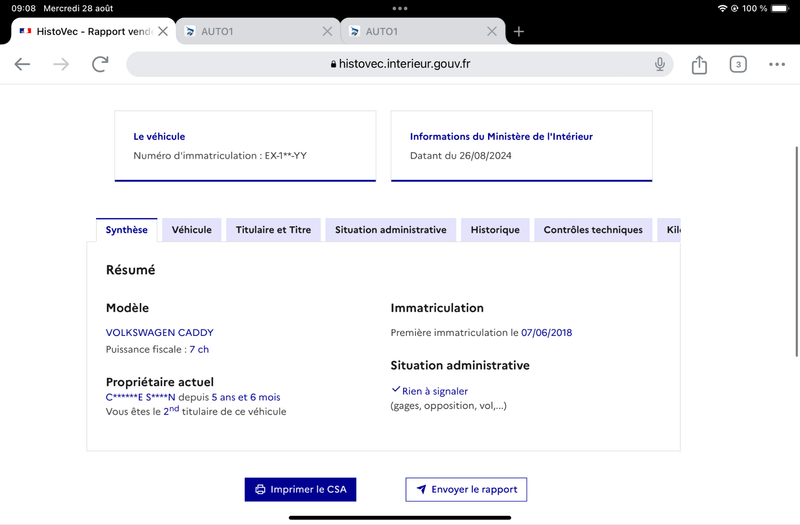This screenshot has height=525, width=800.
Task: Close the second AUTO1 tab
Action: point(491,32)
